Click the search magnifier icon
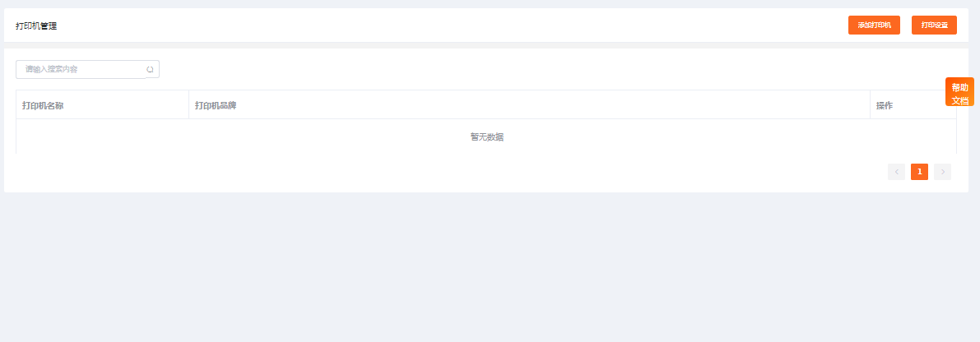The width and height of the screenshot is (980, 342). (150, 69)
